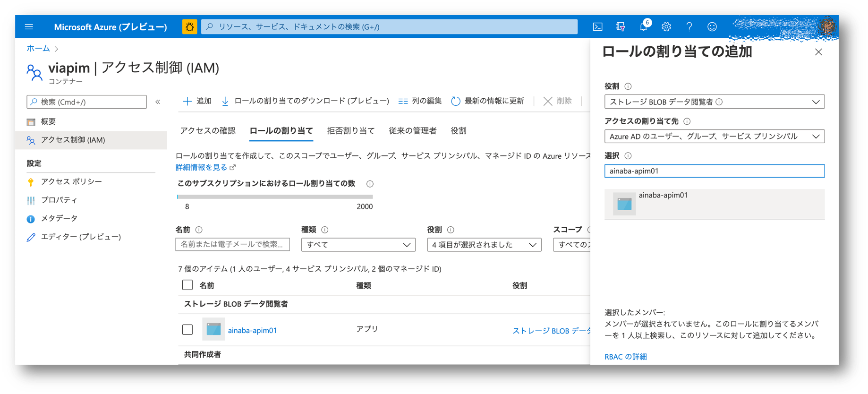
Task: Open the account avatar menu
Action: (827, 26)
